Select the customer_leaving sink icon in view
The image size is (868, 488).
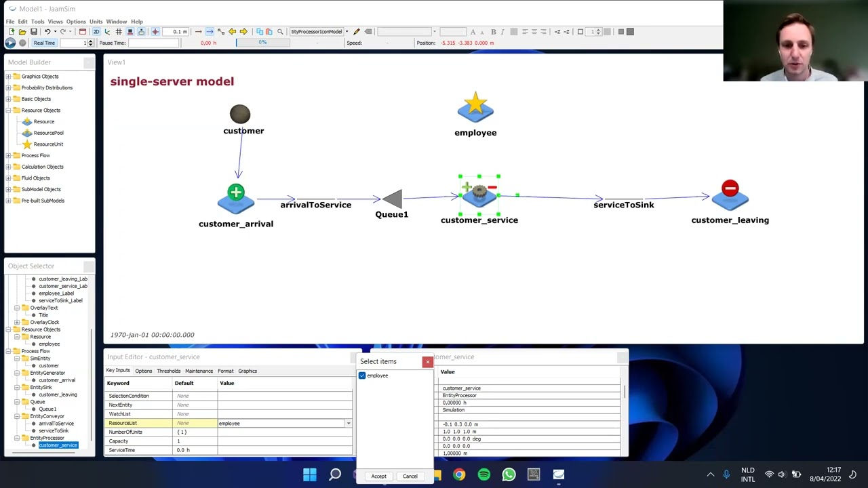[730, 194]
